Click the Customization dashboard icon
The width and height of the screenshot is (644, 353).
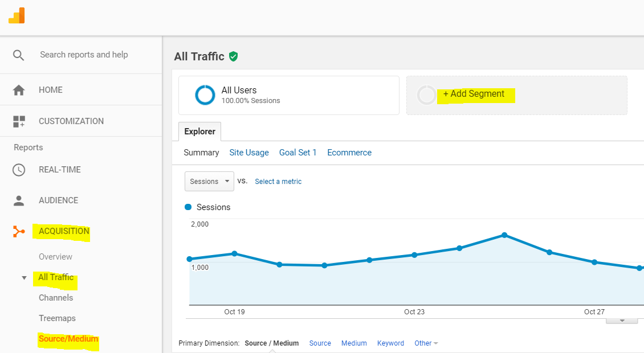pos(19,121)
